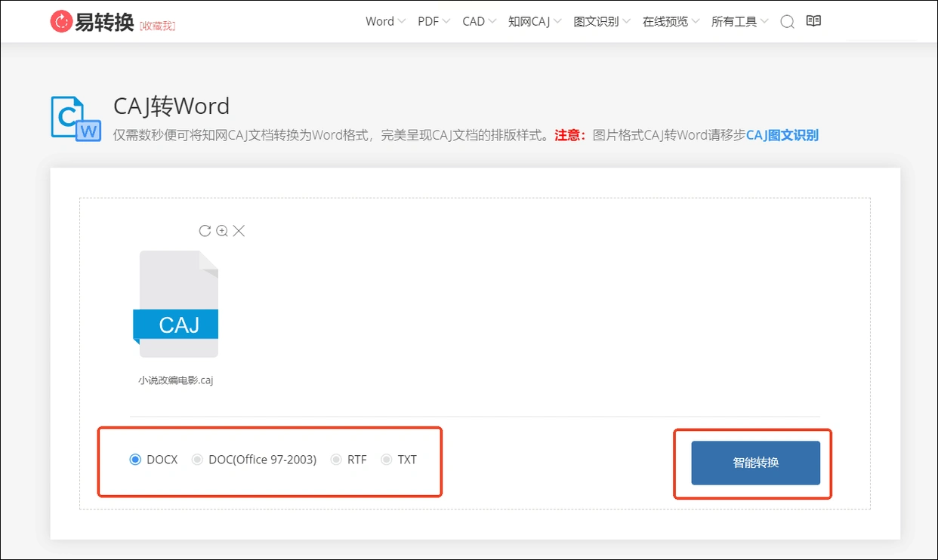Follow the CAJ图文识别 link
The height and width of the screenshot is (560, 938).
[782, 136]
